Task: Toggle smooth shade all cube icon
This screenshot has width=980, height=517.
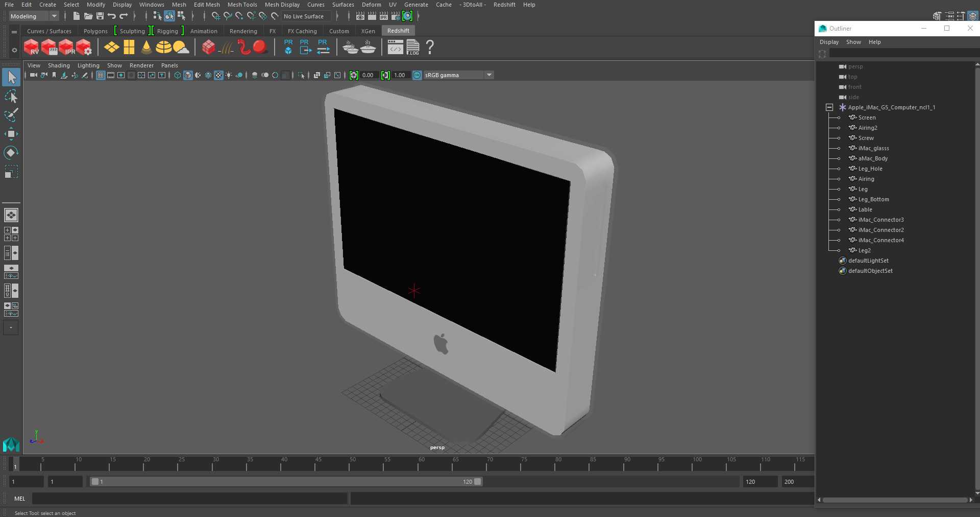Action: tap(188, 75)
